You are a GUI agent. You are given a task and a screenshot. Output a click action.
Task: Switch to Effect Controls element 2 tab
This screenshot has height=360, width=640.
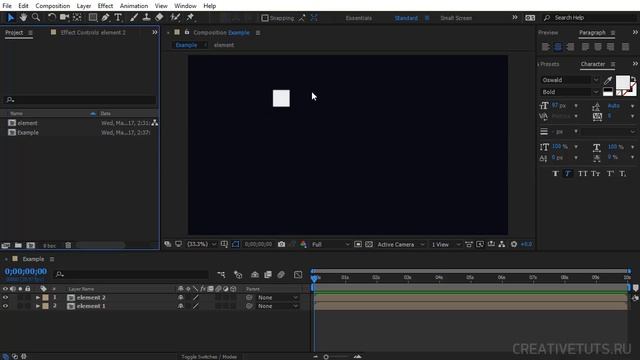pyautogui.click(x=93, y=32)
